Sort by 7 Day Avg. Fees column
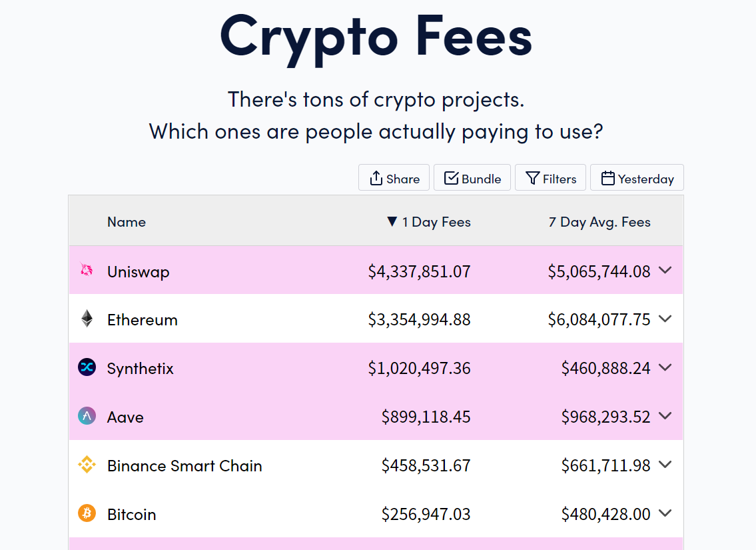 click(599, 222)
